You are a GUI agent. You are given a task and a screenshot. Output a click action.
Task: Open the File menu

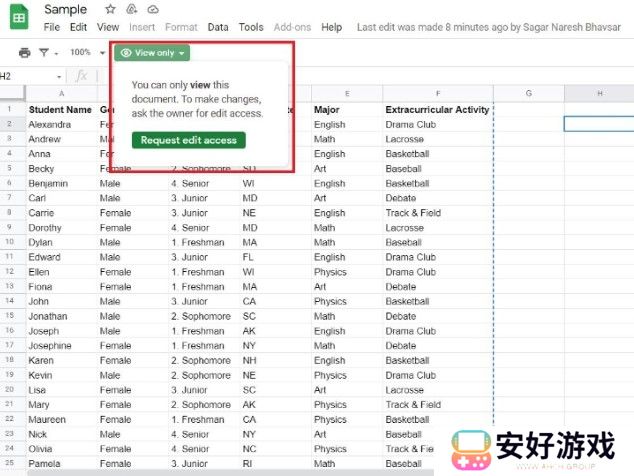pos(52,27)
